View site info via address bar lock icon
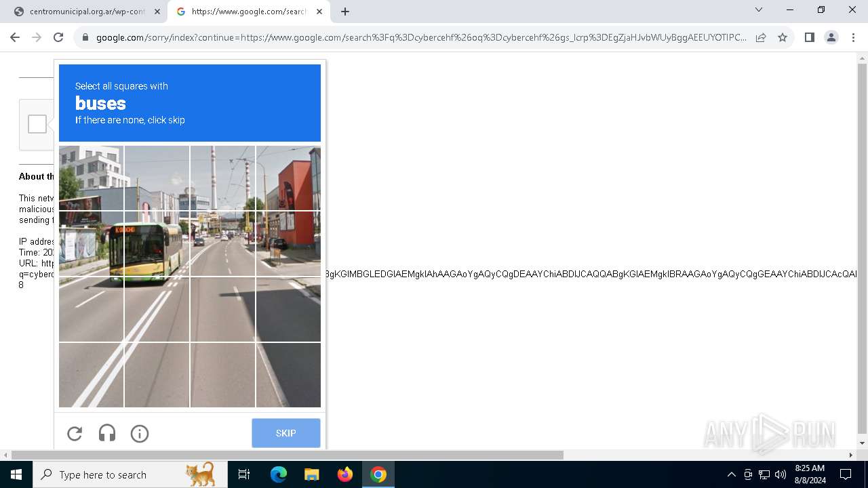The width and height of the screenshot is (868, 488). [x=85, y=37]
